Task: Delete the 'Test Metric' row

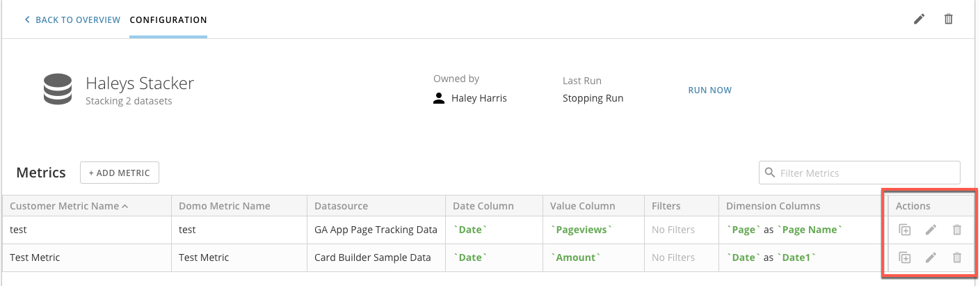Action: (957, 257)
